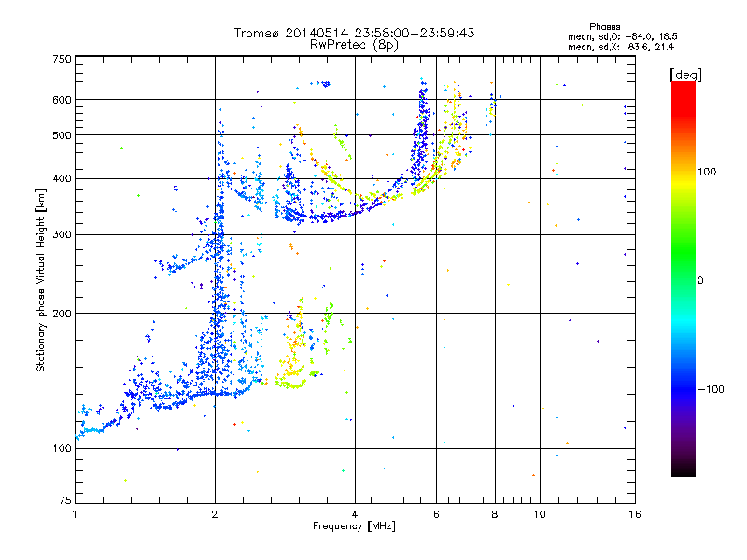Select the 'mean, sd,O: -84.0, 18.5' line
747x560 pixels.
(622, 36)
